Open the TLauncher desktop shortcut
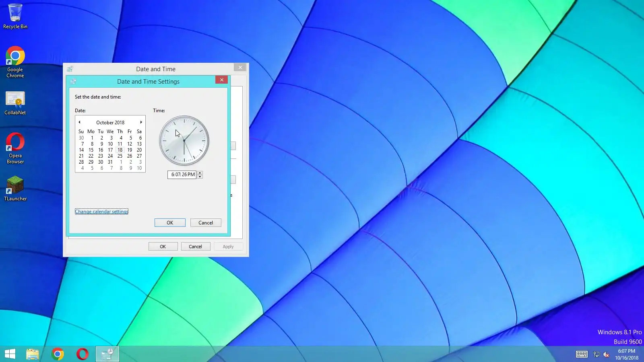 tap(15, 188)
